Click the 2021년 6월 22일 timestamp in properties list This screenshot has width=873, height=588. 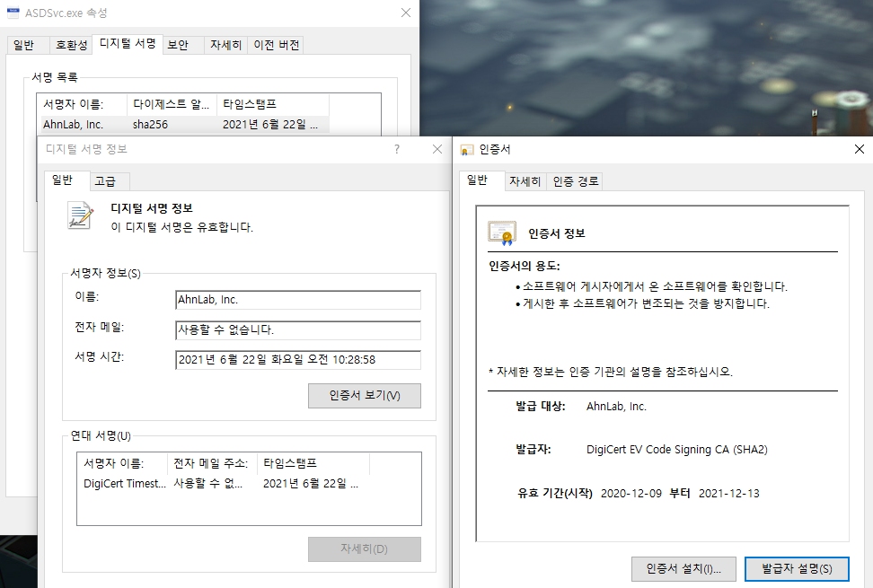(270, 125)
